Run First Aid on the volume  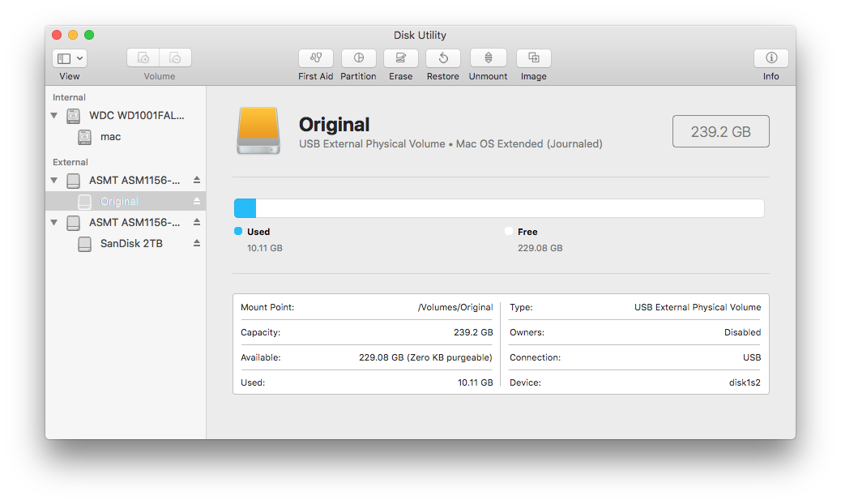[x=316, y=58]
